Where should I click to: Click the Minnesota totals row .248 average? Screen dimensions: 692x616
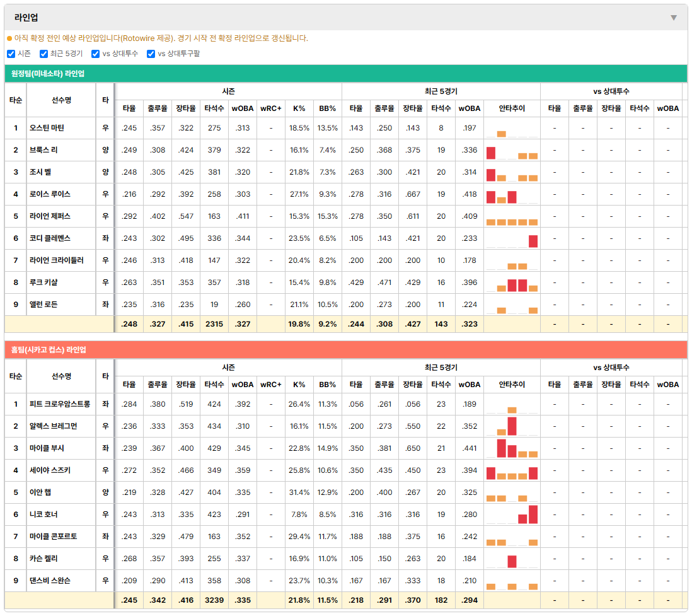(x=129, y=324)
